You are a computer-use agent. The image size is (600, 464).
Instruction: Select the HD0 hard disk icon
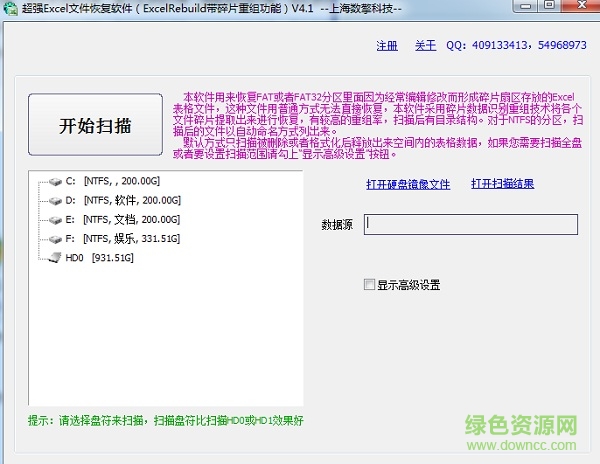[55, 257]
